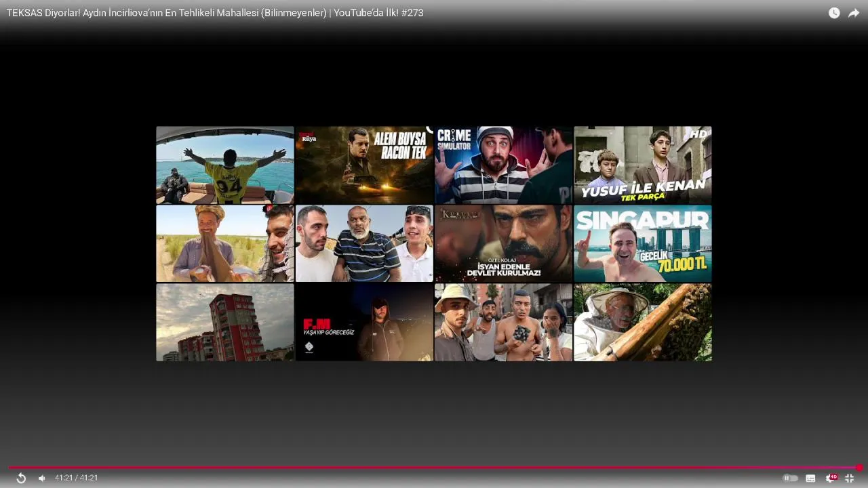Open the old man with turban video
The image size is (868, 488).
pos(225,243)
